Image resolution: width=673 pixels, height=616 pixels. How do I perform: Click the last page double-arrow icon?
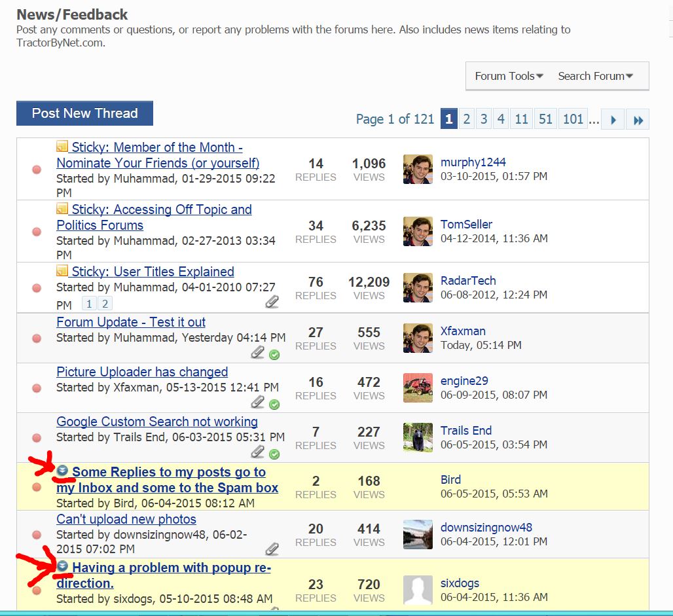pyautogui.click(x=638, y=120)
